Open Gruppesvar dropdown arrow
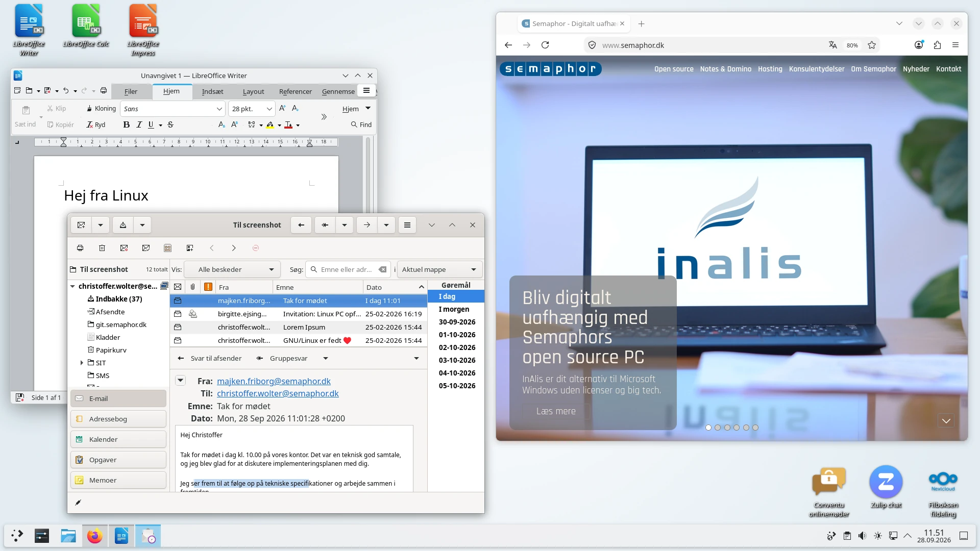980x551 pixels. click(326, 358)
